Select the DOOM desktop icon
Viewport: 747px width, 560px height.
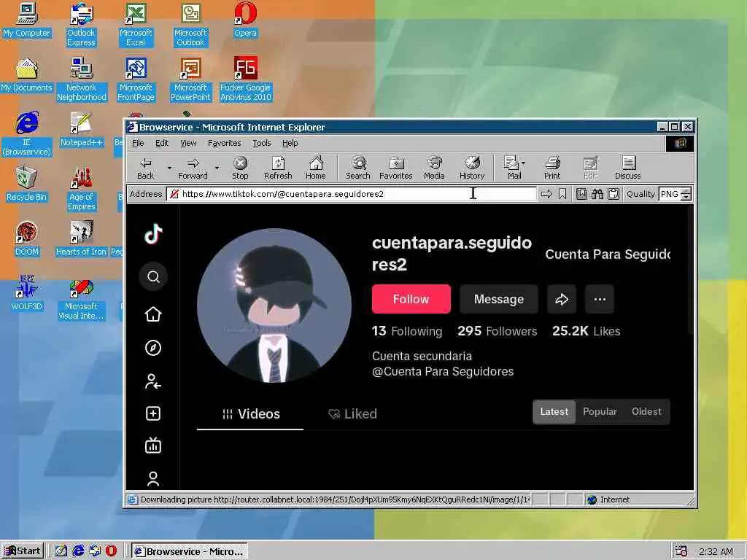point(27,239)
